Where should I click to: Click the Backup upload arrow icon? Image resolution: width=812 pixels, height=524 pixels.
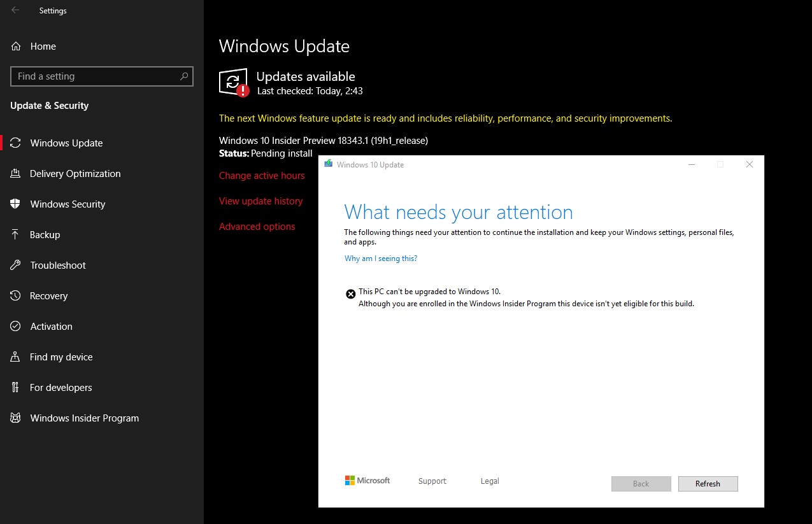tap(16, 235)
